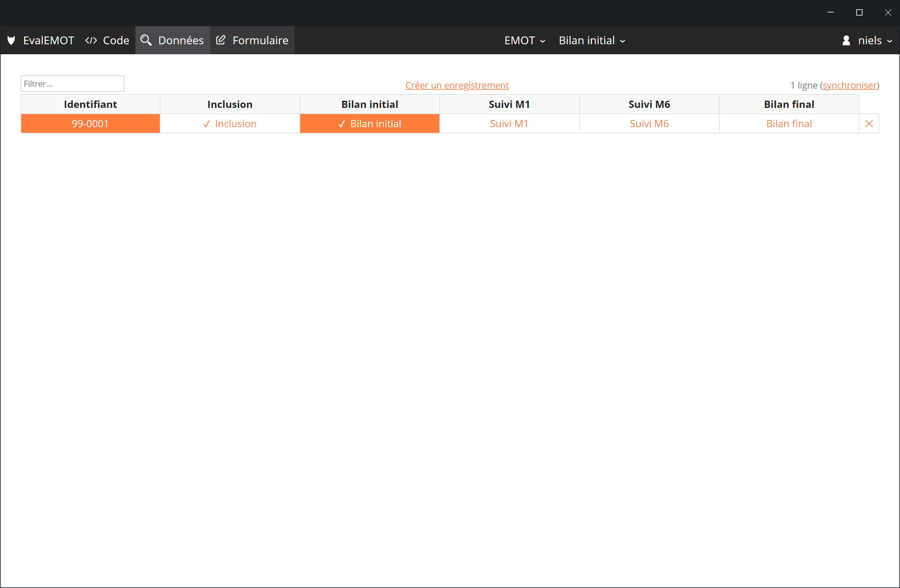Click into the Filtrer input field
The image size is (900, 588).
[72, 84]
